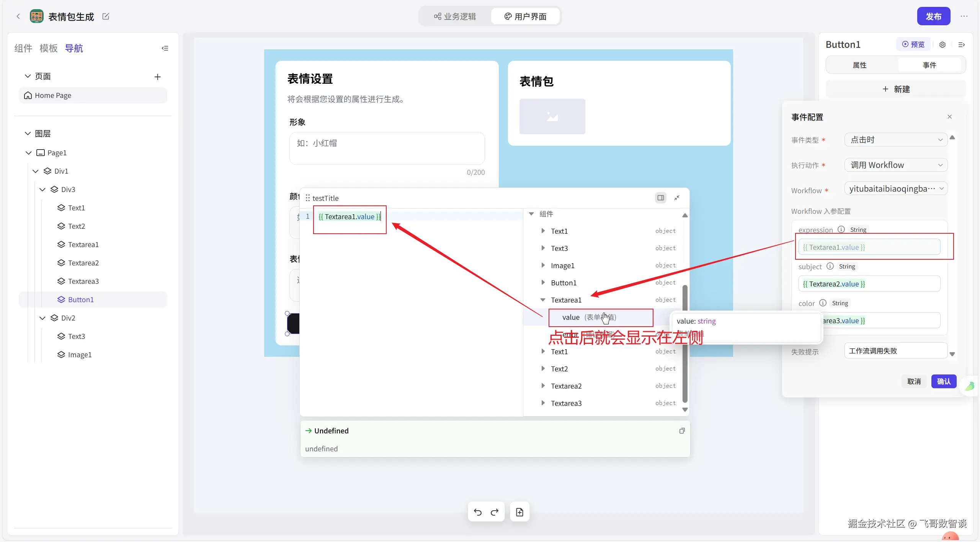
Task: Toggle side panel layout in editor
Action: click(x=660, y=198)
